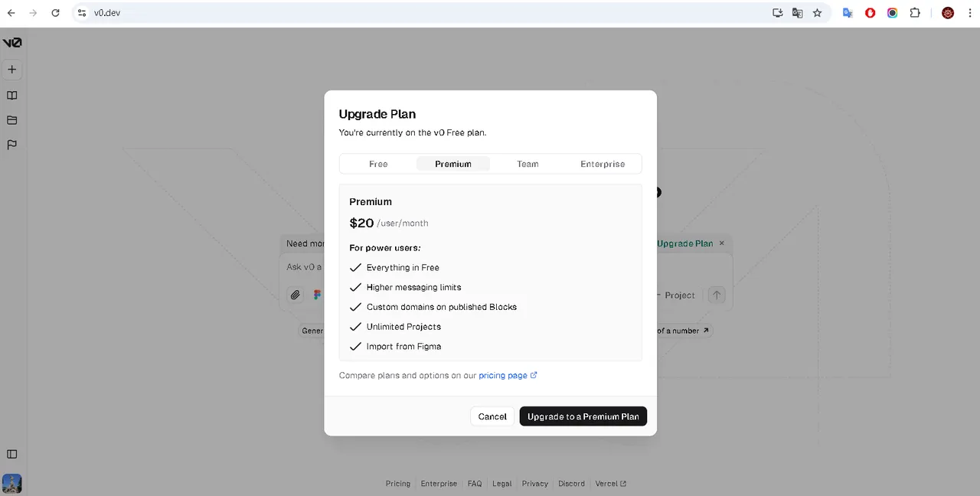Click 'Unlimited Projects' feature text
The height and width of the screenshot is (496, 980).
(x=403, y=327)
